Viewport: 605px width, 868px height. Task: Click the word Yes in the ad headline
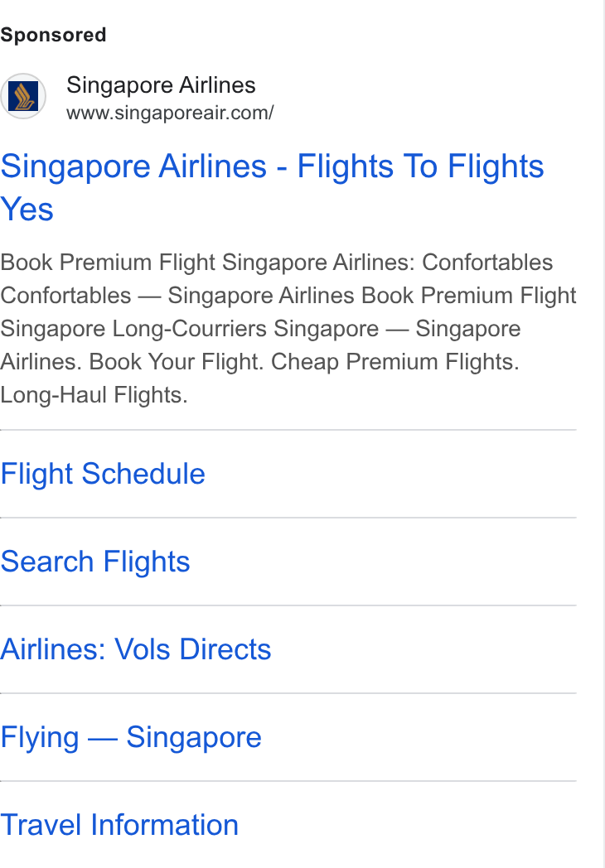27,210
